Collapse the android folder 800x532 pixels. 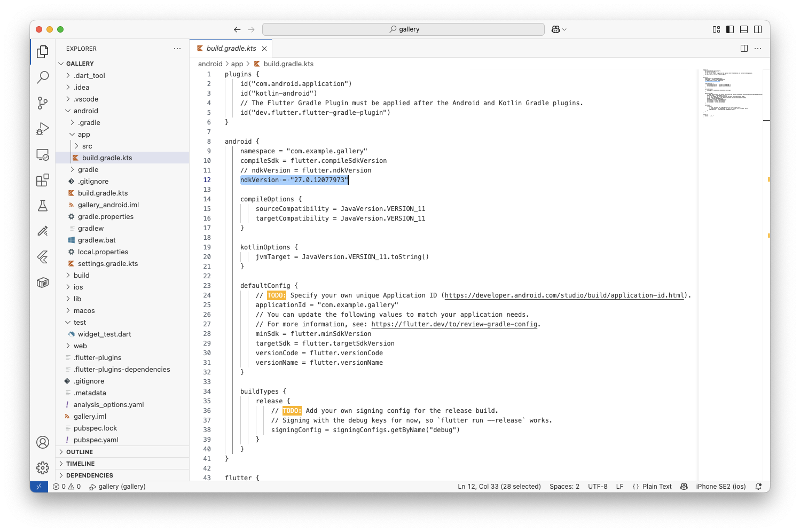pos(122,111)
